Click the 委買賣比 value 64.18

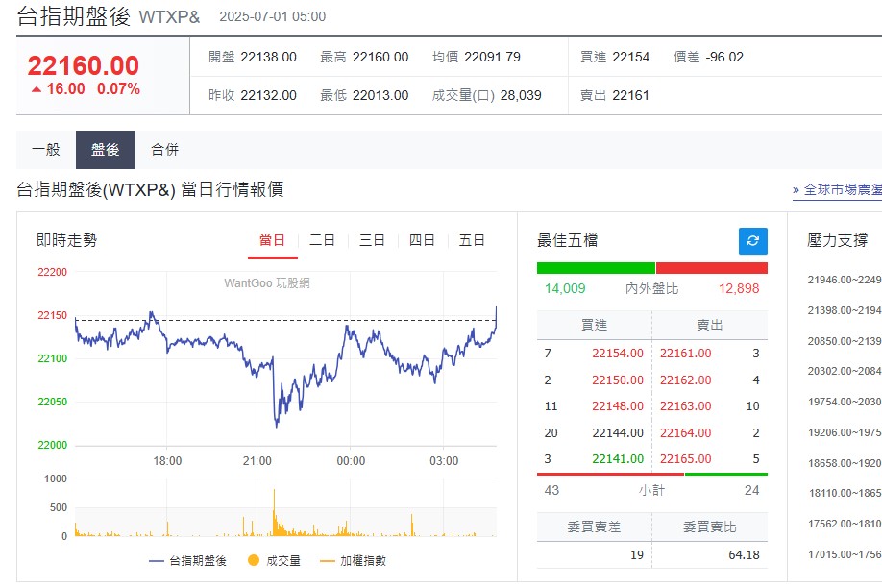[x=744, y=555]
